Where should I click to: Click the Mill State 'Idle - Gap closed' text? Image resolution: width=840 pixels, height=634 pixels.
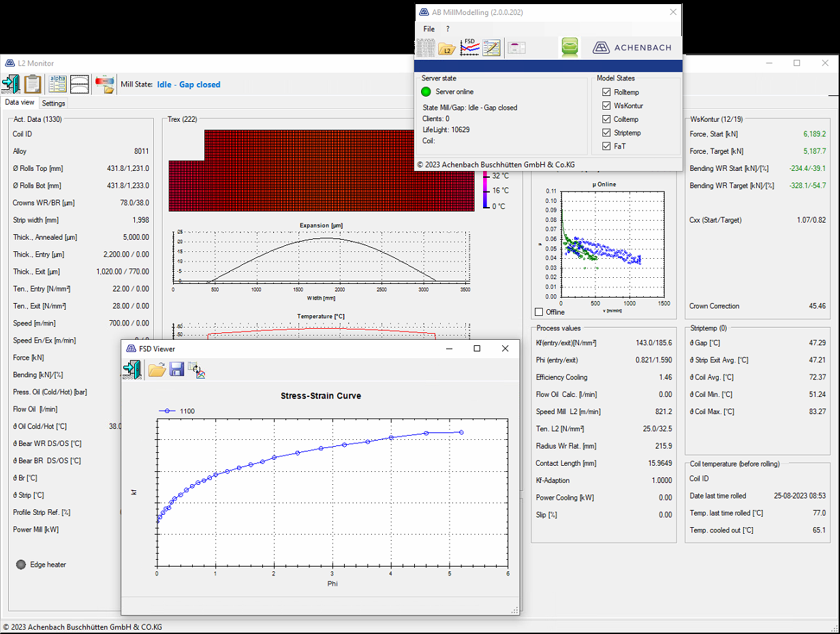(x=189, y=84)
